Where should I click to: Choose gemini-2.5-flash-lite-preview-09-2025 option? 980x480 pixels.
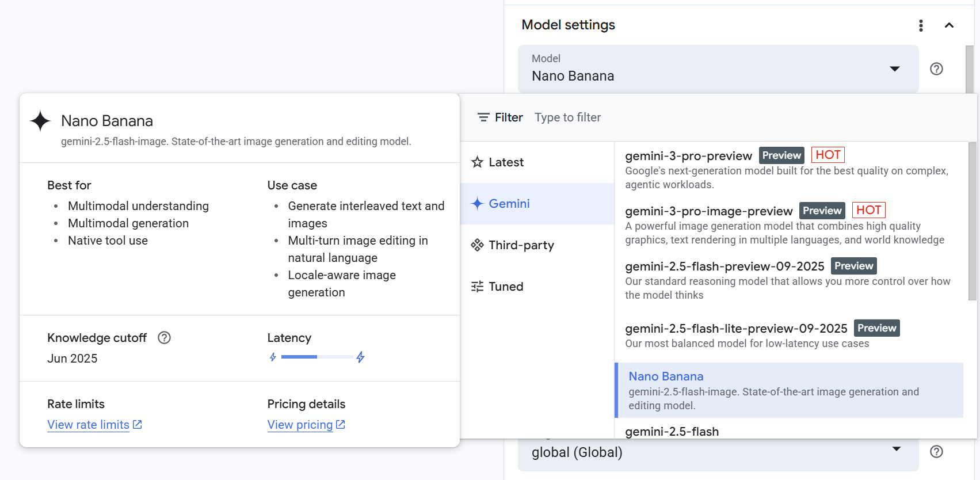point(736,329)
